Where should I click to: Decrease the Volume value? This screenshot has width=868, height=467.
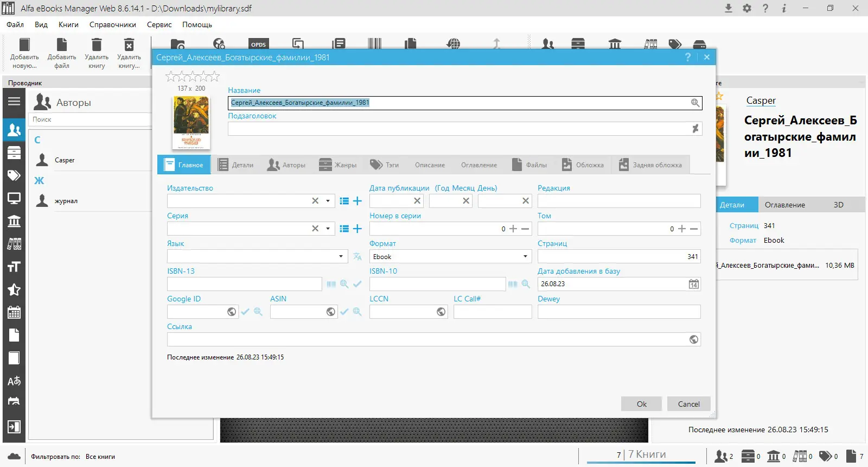(694, 229)
